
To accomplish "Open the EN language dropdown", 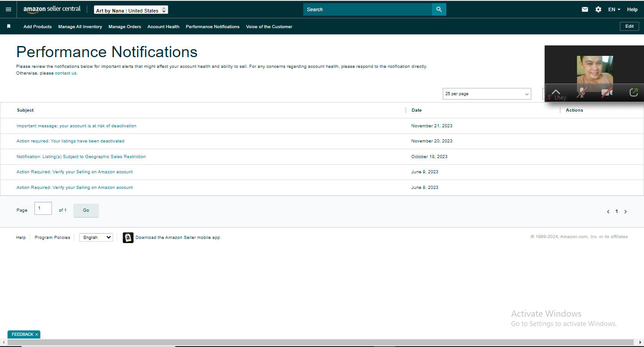I will click(x=614, y=9).
